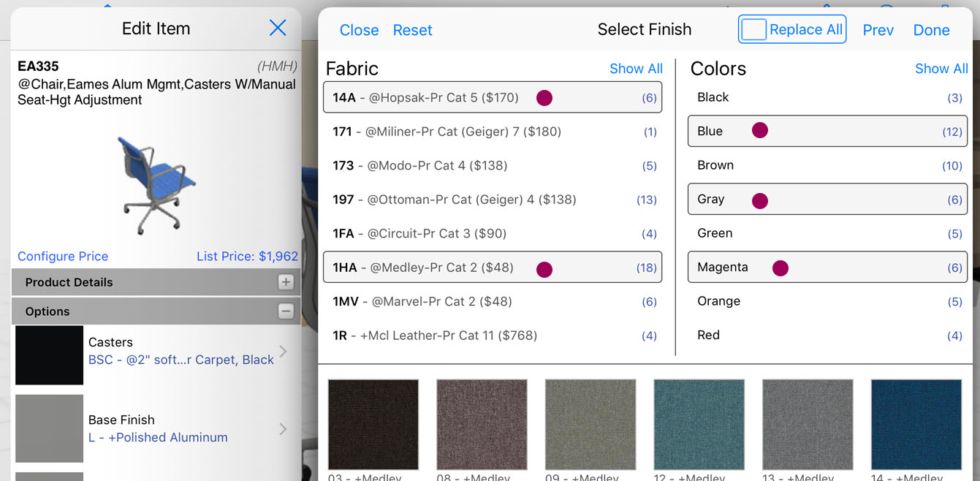Screen dimensions: 980x481
Task: Filter colors by Green
Action: tap(828, 233)
